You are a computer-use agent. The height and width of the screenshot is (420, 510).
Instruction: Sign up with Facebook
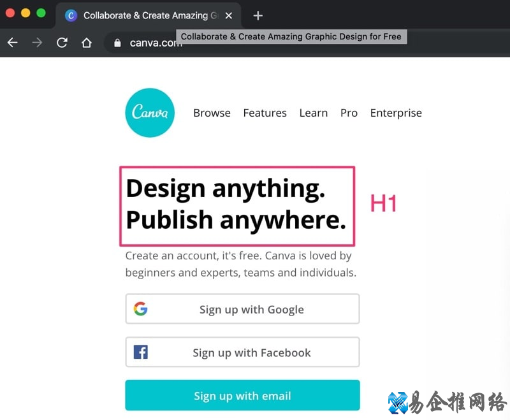tap(242, 352)
